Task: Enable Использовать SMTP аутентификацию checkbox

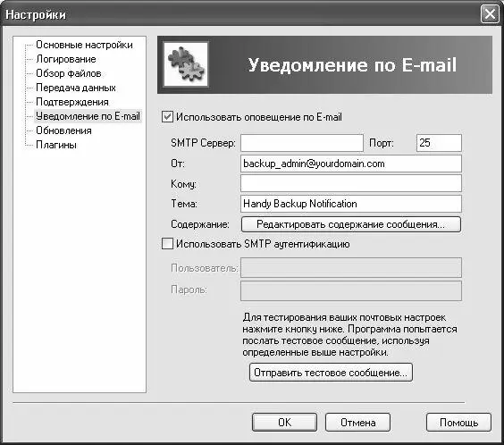Action: pyautogui.click(x=167, y=244)
